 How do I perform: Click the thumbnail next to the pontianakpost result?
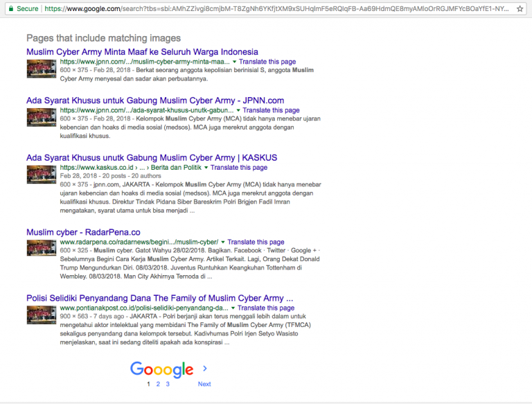pyautogui.click(x=42, y=315)
